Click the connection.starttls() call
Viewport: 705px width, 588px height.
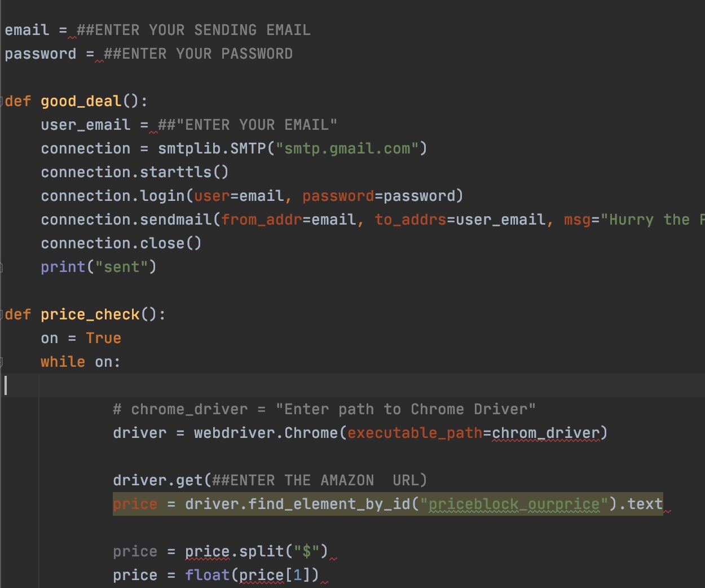pyautogui.click(x=134, y=172)
